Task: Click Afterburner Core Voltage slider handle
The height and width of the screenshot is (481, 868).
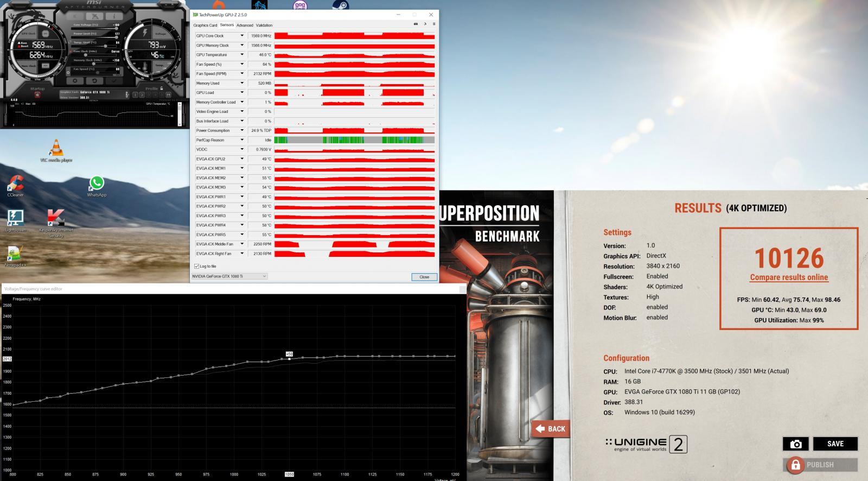Action: coord(117,28)
